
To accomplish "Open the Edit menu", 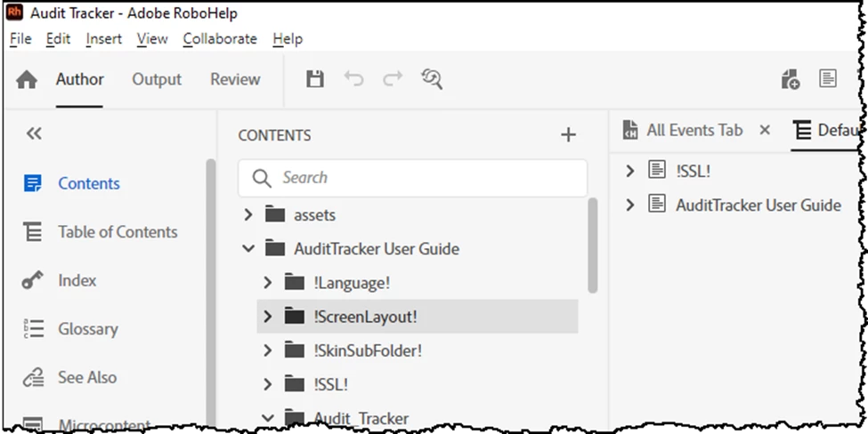I will point(58,39).
